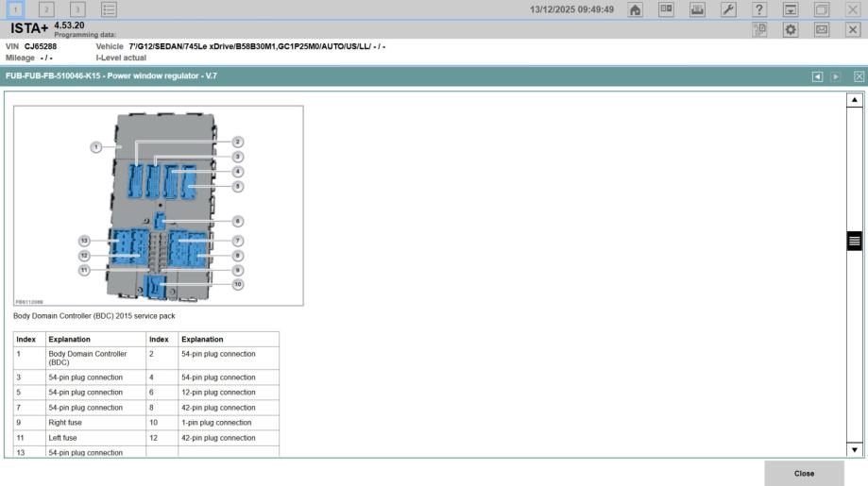Open the operations list icon
This screenshot has height=486, width=868.
[x=110, y=9]
